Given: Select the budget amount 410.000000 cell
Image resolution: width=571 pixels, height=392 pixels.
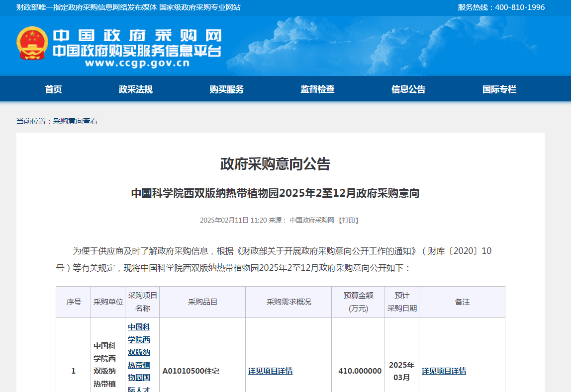Looking at the screenshot, I should [x=360, y=371].
